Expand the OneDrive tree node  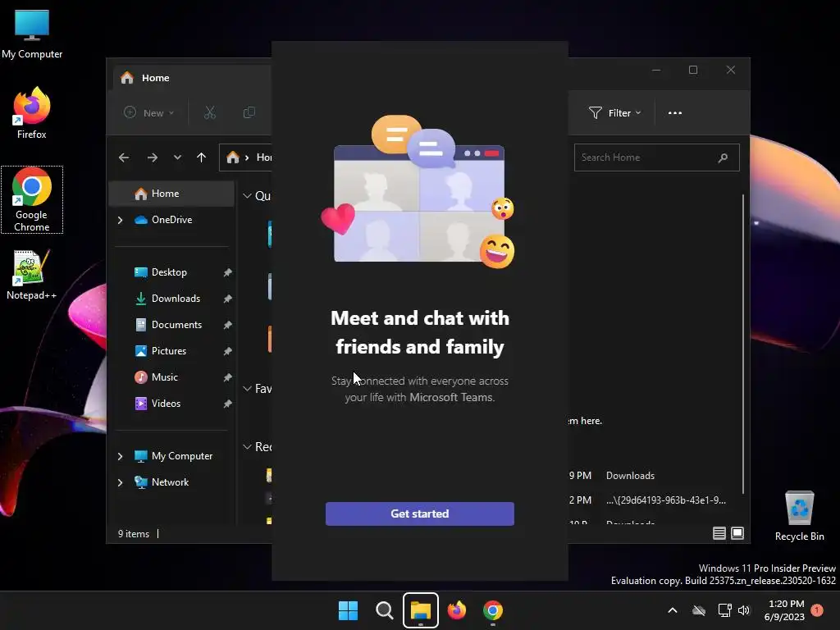120,220
